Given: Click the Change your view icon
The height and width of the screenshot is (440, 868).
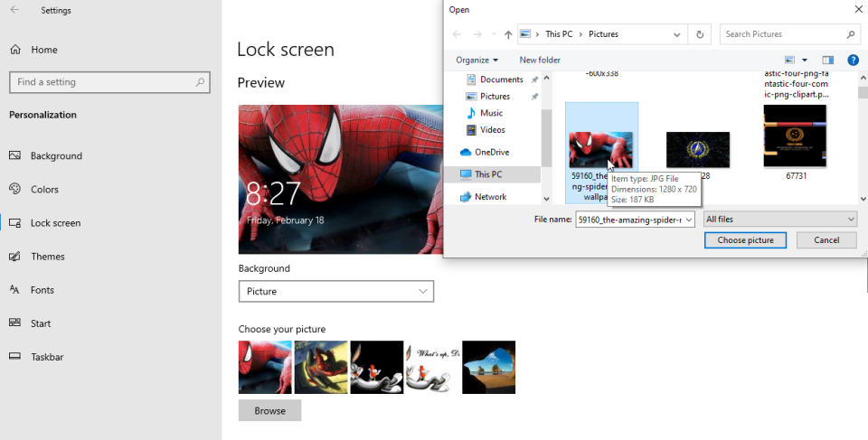Looking at the screenshot, I should pyautogui.click(x=790, y=60).
